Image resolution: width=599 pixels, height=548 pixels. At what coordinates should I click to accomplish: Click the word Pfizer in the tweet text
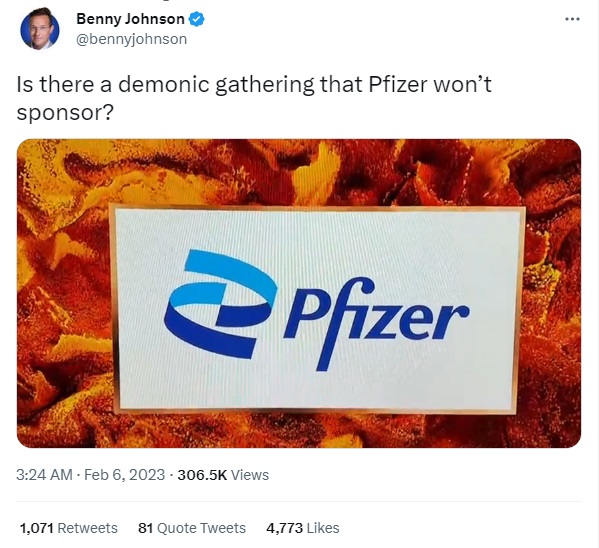pyautogui.click(x=398, y=84)
